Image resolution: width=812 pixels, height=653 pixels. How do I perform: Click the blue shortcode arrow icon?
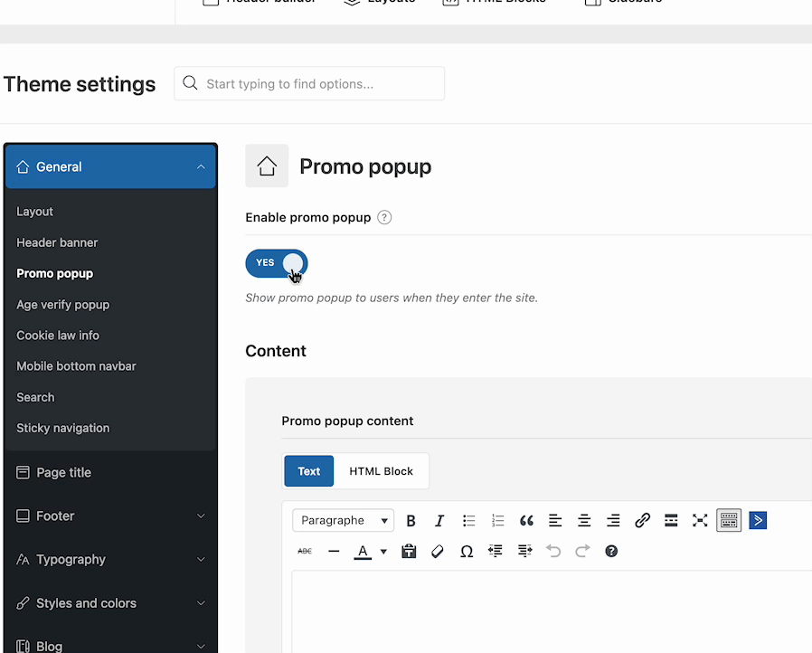tap(758, 520)
